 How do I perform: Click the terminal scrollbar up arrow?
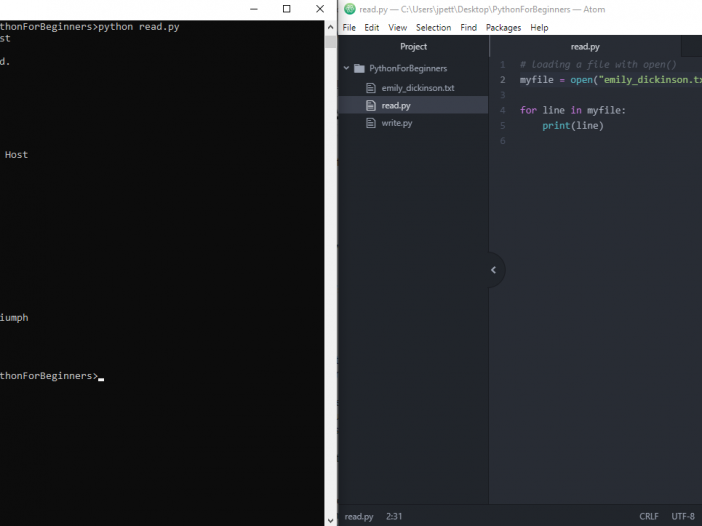click(330, 27)
